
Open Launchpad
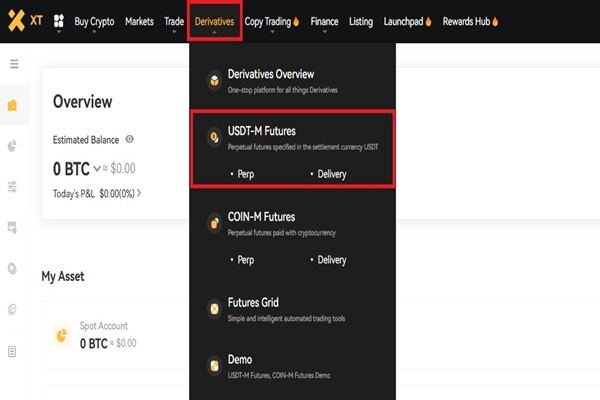pos(403,22)
